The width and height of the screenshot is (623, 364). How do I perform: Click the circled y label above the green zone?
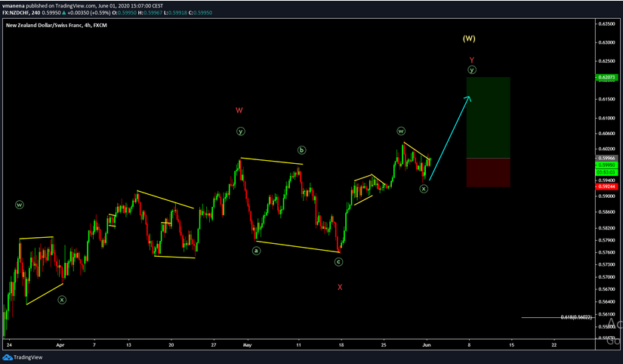click(x=472, y=70)
